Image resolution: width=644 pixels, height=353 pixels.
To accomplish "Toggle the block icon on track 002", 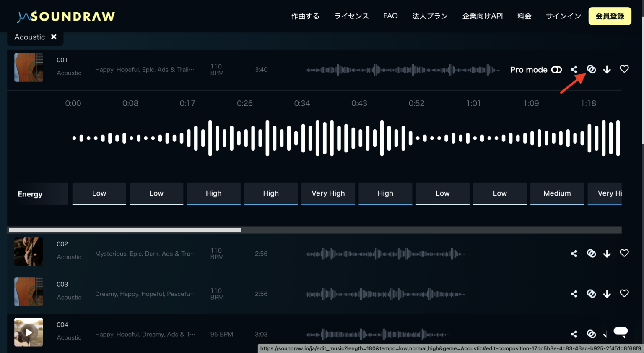I will pos(591,254).
